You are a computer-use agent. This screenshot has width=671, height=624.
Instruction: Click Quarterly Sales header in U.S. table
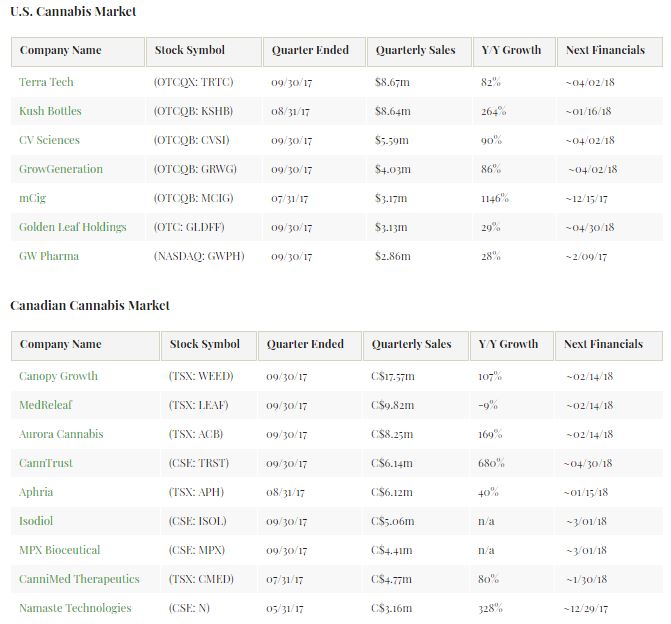[415, 50]
